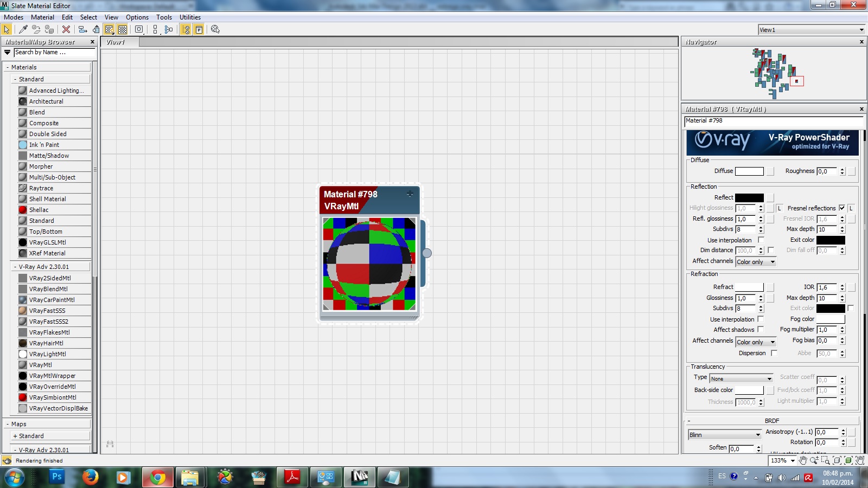Click the Reflect color swatch
Image resolution: width=868 pixels, height=488 pixels.
coord(749,198)
